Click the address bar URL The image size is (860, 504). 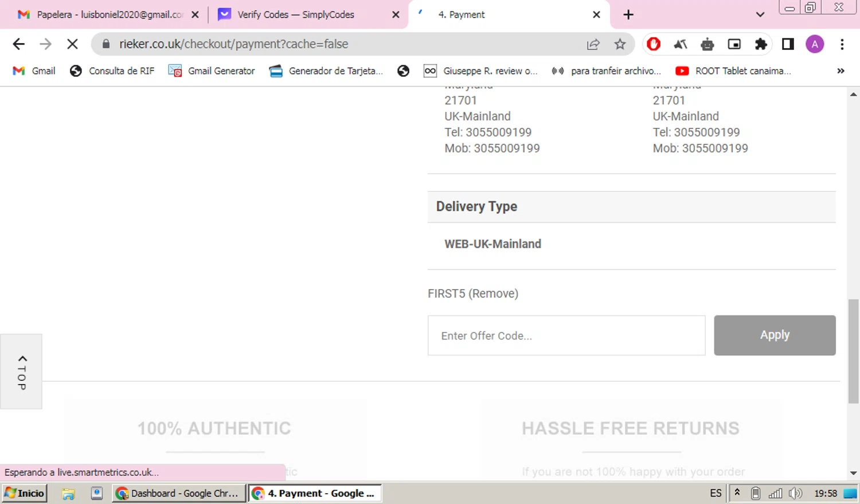[233, 44]
